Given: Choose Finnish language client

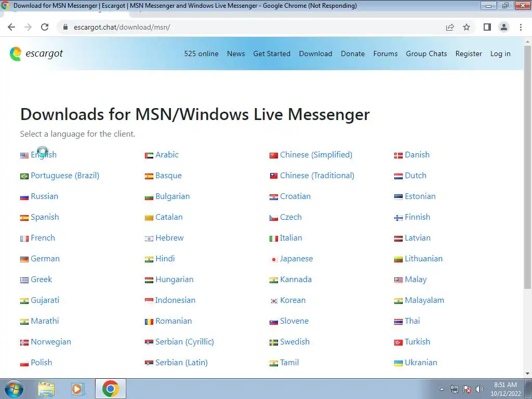Looking at the screenshot, I should 417,217.
